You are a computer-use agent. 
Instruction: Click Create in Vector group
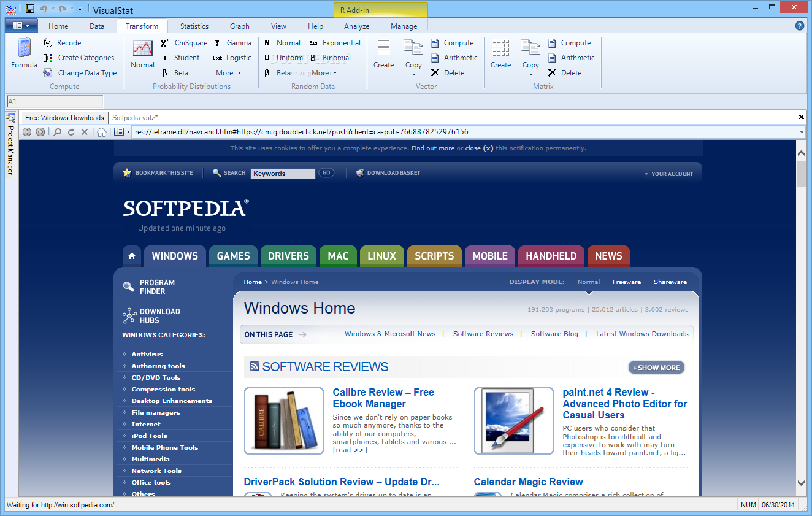[x=384, y=53]
